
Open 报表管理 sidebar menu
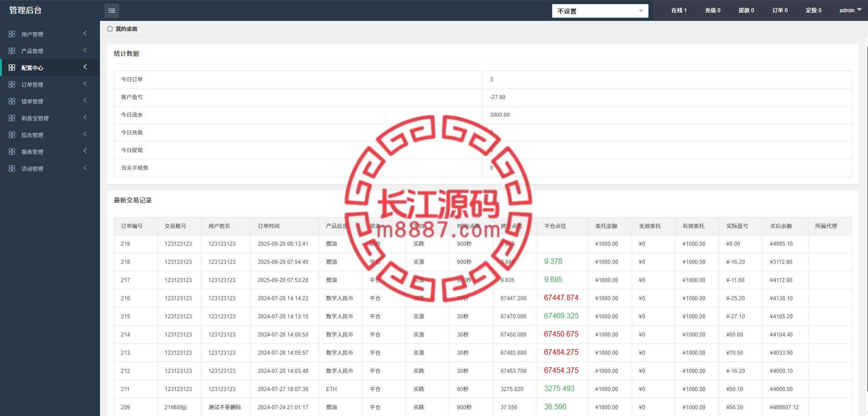coord(50,152)
